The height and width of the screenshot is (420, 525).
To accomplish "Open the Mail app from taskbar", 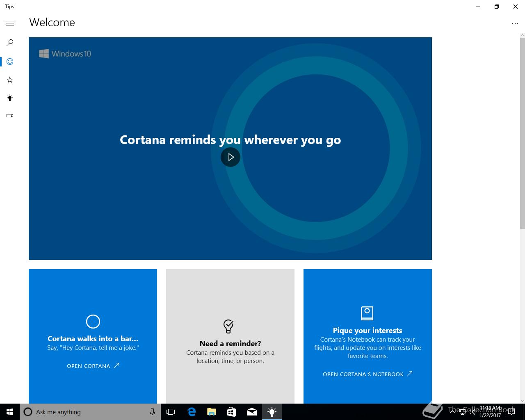I will click(x=251, y=412).
